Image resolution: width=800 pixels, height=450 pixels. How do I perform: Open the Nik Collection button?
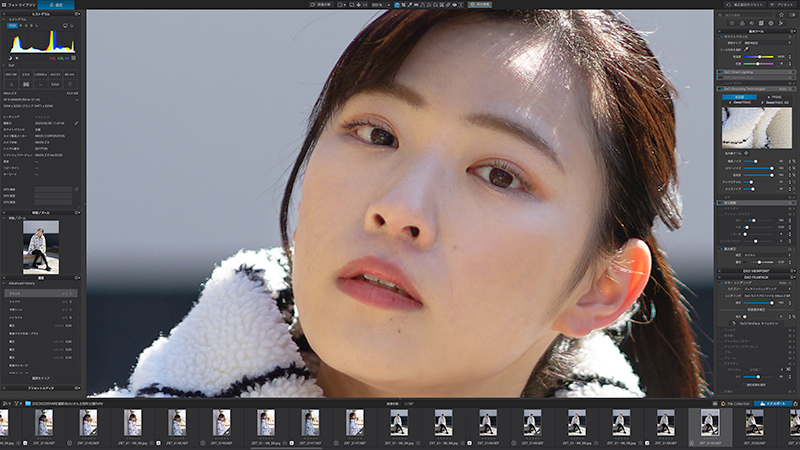click(735, 404)
